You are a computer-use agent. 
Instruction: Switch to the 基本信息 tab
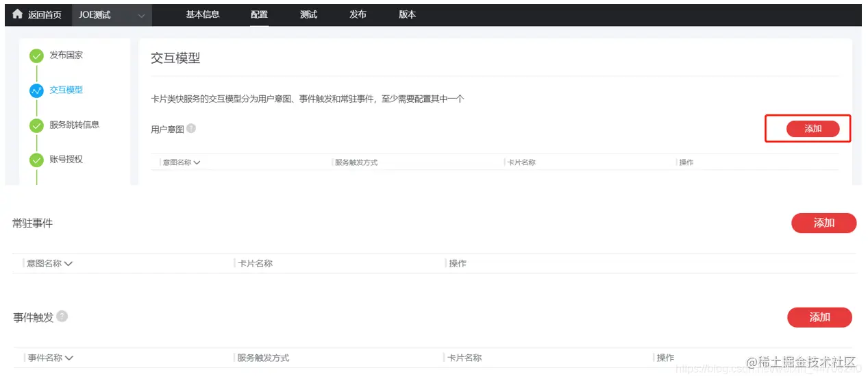203,14
